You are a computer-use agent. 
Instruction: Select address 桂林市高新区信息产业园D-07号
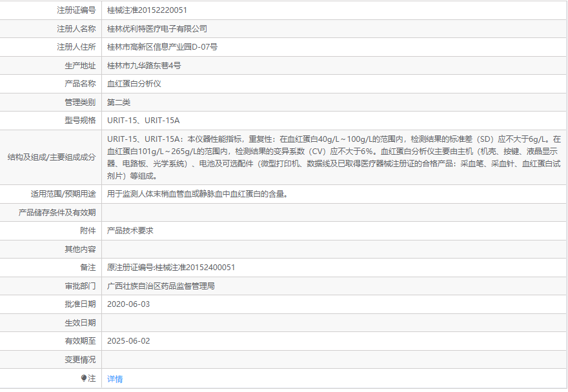click(x=162, y=47)
